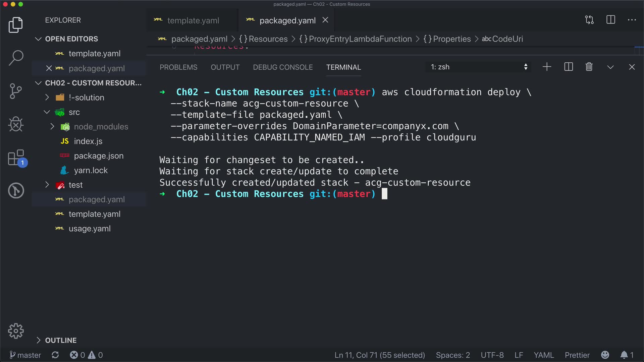Open the terminal shell selector dropdown
Image resolution: width=644 pixels, height=362 pixels.
click(x=479, y=67)
